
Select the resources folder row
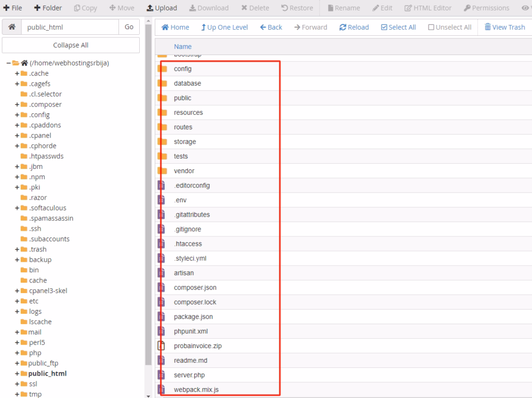coord(343,113)
